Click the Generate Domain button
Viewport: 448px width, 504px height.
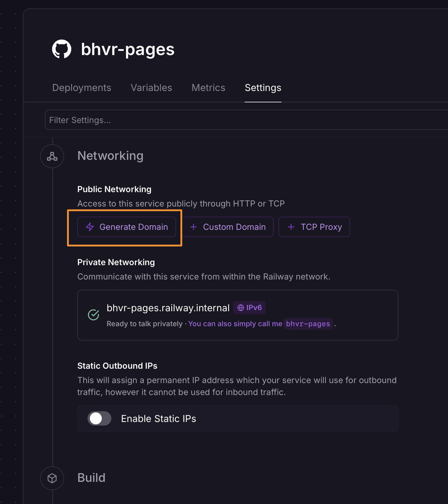126,227
